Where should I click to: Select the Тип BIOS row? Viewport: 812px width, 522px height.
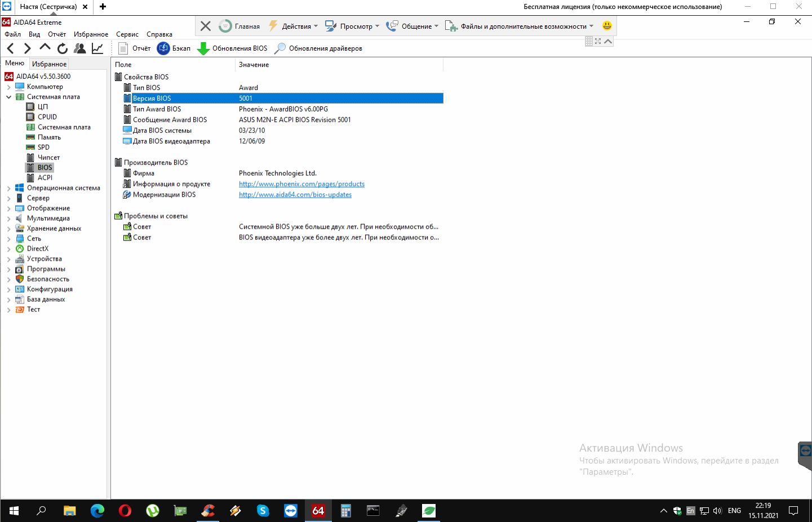tap(283, 88)
